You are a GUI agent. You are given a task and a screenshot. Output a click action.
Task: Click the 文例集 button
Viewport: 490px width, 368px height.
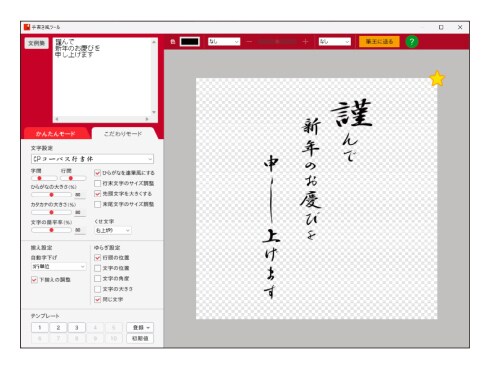pyautogui.click(x=37, y=43)
